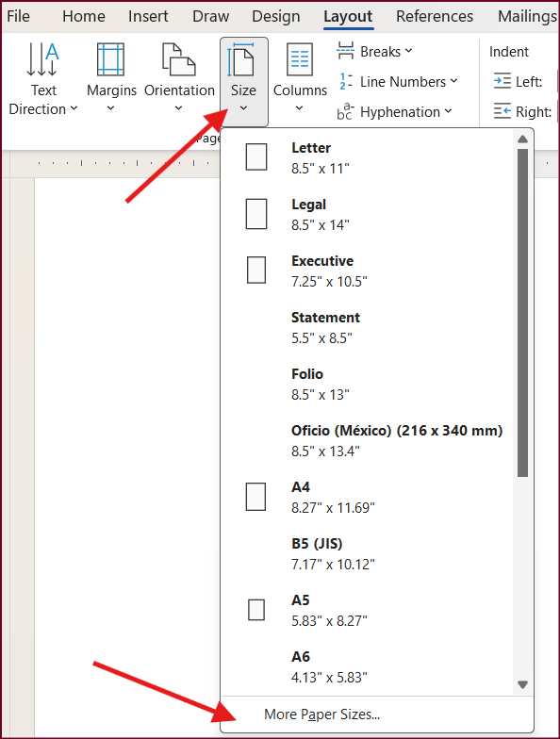Click the scroll down arrow in size list

coord(522,684)
